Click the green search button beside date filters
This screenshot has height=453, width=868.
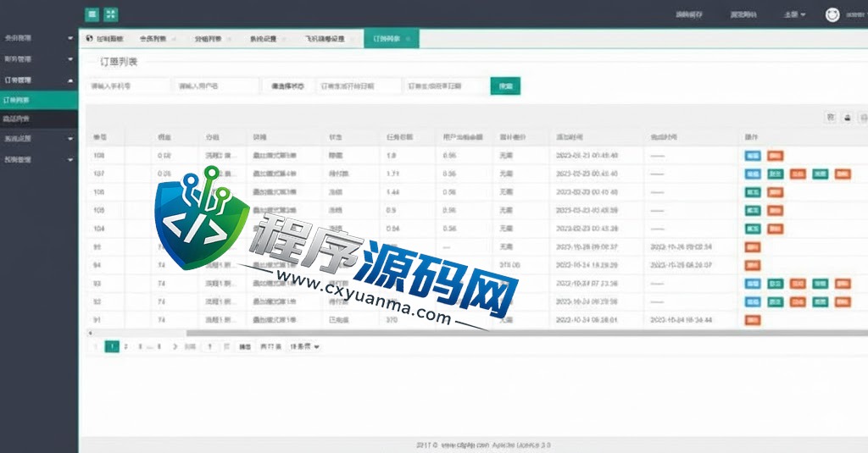pos(505,86)
